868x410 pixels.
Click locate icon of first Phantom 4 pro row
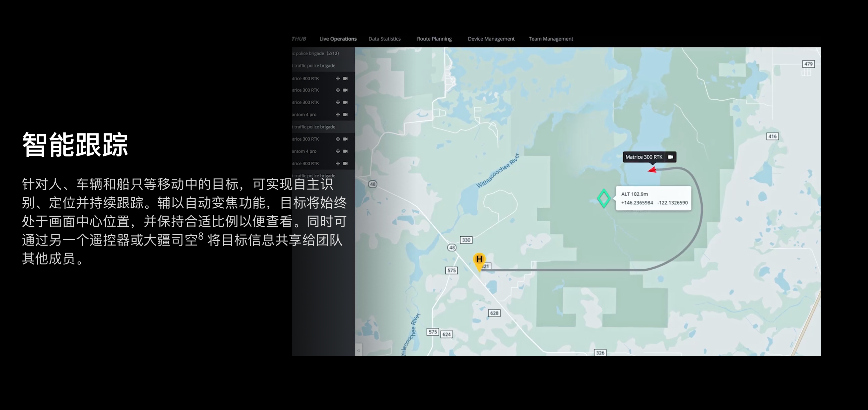click(338, 114)
